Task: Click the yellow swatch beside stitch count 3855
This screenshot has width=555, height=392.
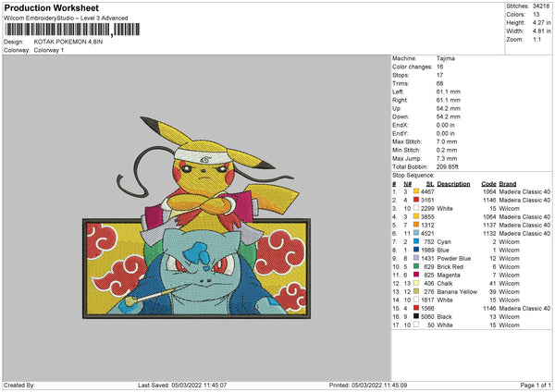Action: 416,216
